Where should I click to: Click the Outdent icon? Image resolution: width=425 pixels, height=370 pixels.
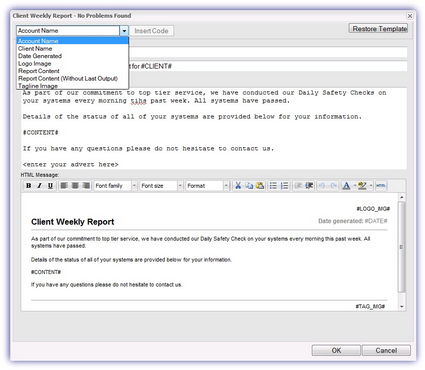coord(298,186)
